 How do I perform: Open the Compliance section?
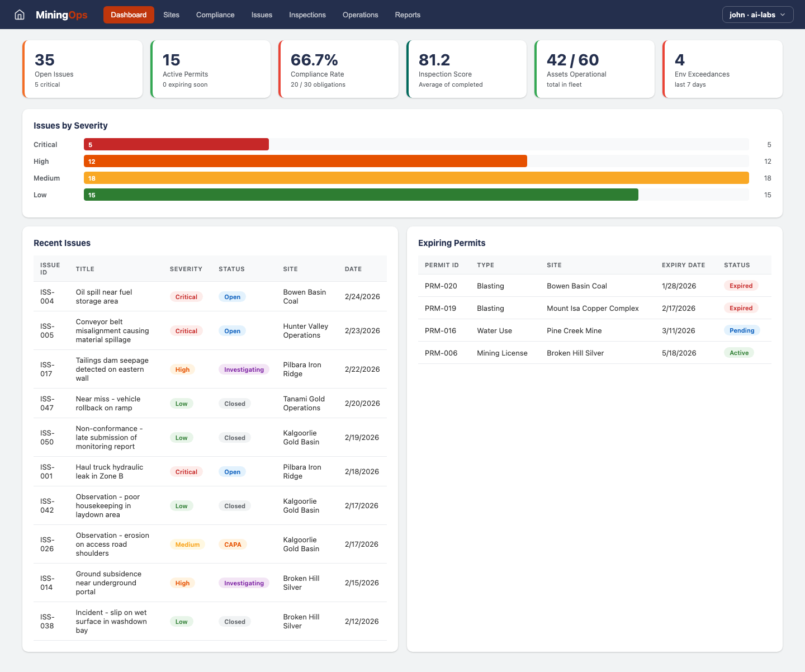point(215,15)
